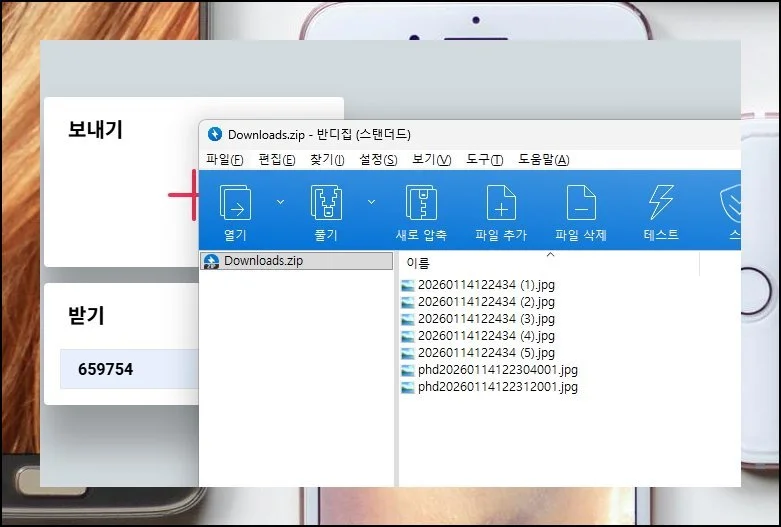Image resolution: width=781 pixels, height=527 pixels.
Task: Click the Bandizip logo in title bar
Action: (x=214, y=134)
